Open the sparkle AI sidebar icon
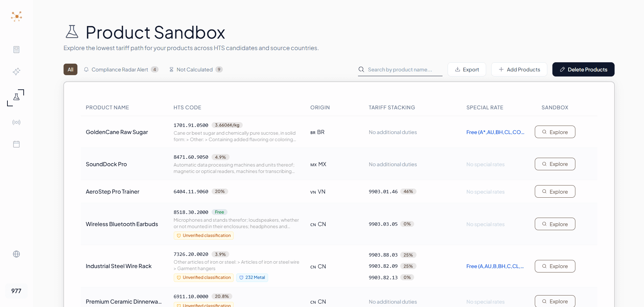 (x=16, y=71)
